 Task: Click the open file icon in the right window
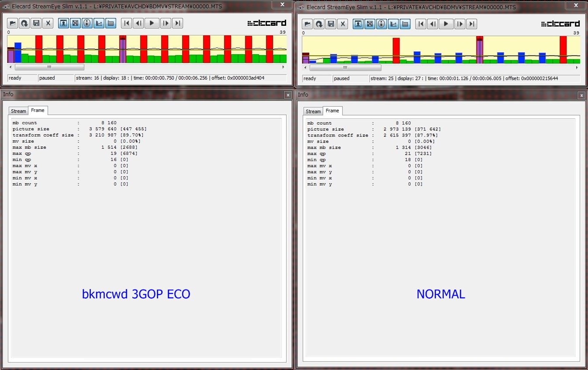pos(308,24)
